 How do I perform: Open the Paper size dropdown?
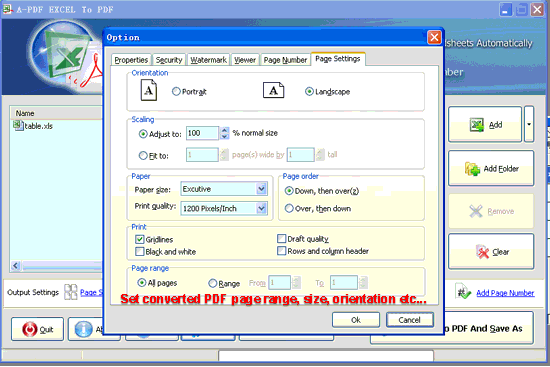pos(261,189)
